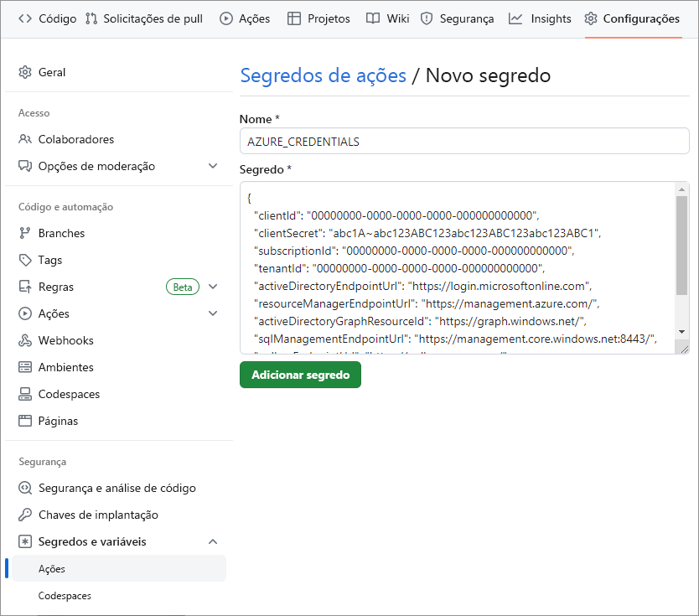Expand the Ações sidebar dropdown
Screen dimensions: 699x616
213,313
